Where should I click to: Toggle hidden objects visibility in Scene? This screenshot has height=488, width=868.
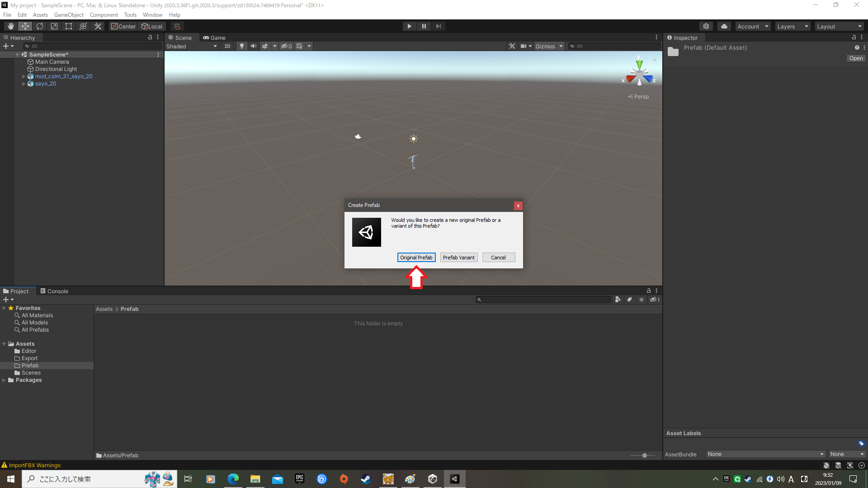286,46
